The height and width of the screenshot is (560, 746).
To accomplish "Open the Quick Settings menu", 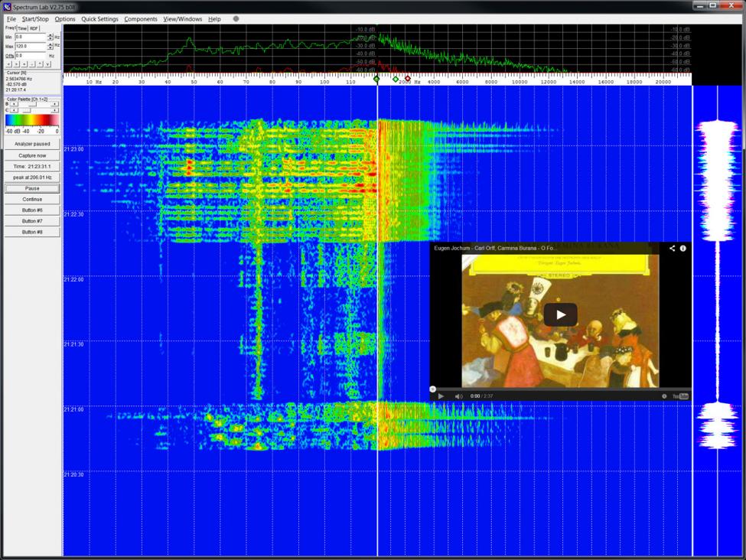I will click(x=99, y=19).
